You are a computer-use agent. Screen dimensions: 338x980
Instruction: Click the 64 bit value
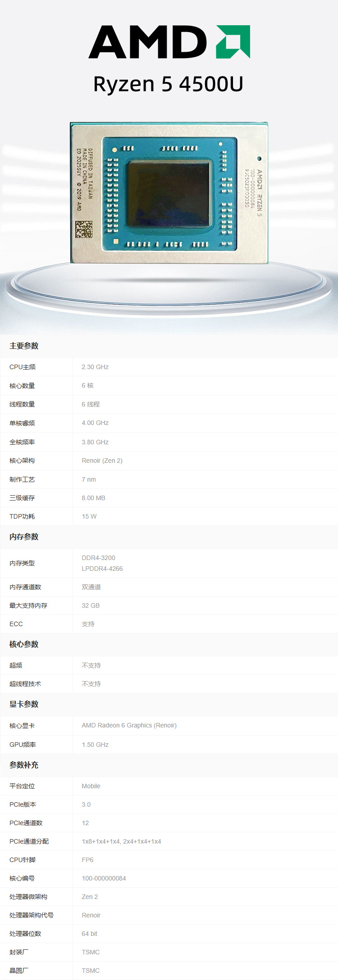coord(89,934)
